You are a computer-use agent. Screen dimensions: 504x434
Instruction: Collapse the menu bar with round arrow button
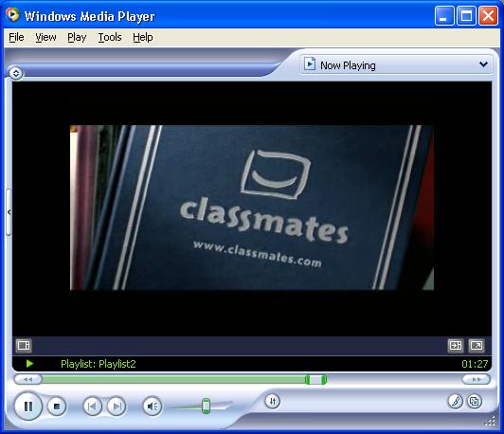coord(16,73)
